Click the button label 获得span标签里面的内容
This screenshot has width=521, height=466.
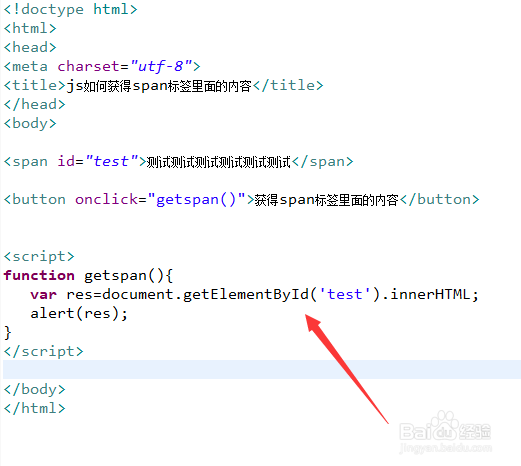[327, 200]
